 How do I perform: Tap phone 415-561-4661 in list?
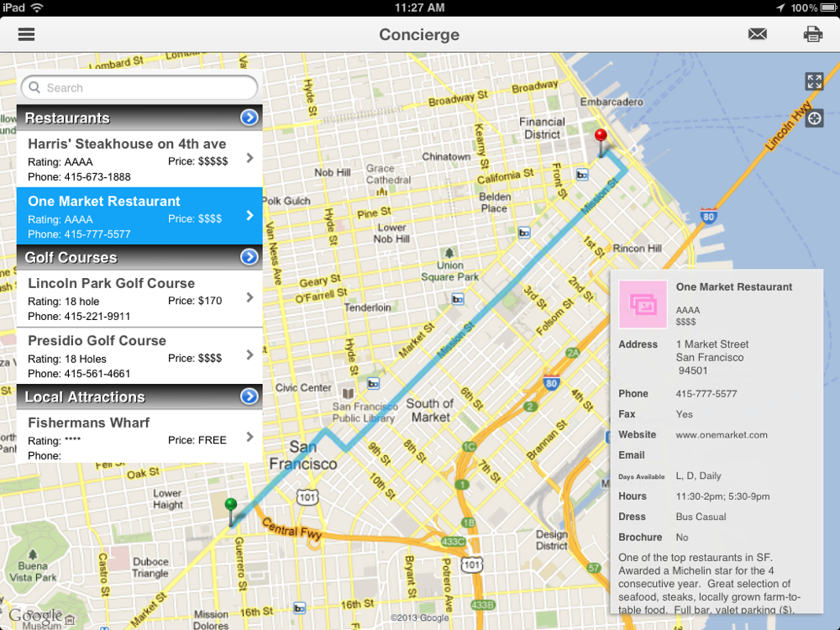[x=79, y=374]
